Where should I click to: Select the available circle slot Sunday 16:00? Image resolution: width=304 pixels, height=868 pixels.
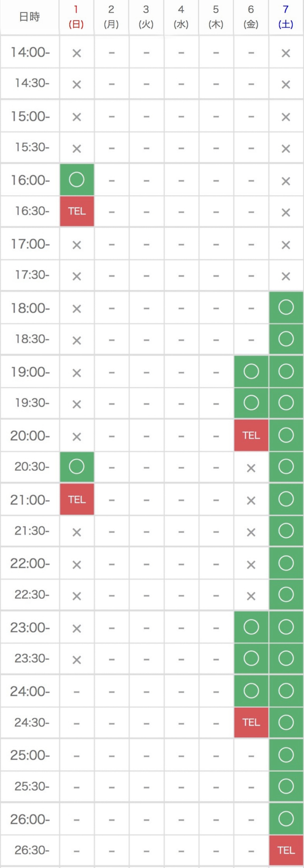click(x=77, y=180)
